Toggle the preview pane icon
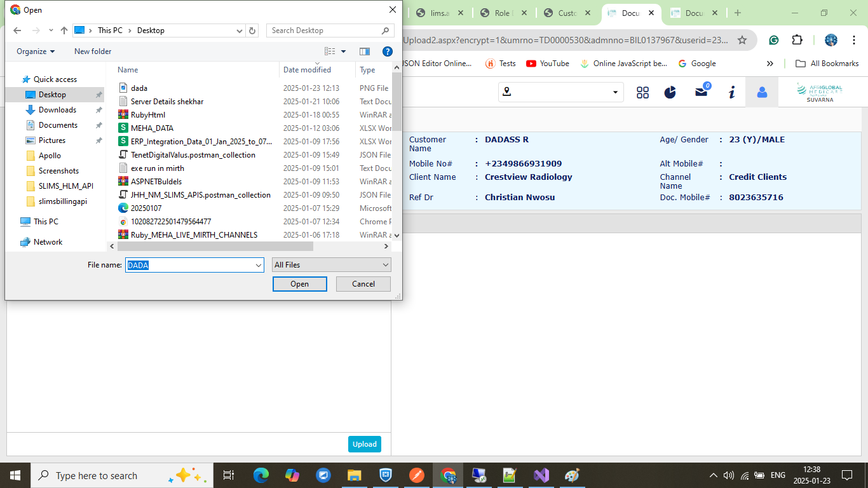The image size is (868, 488). (364, 51)
